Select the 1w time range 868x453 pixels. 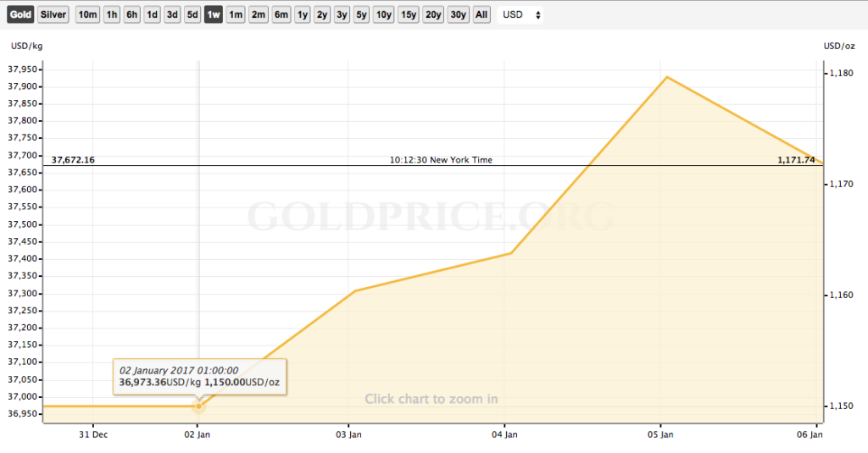tap(214, 14)
